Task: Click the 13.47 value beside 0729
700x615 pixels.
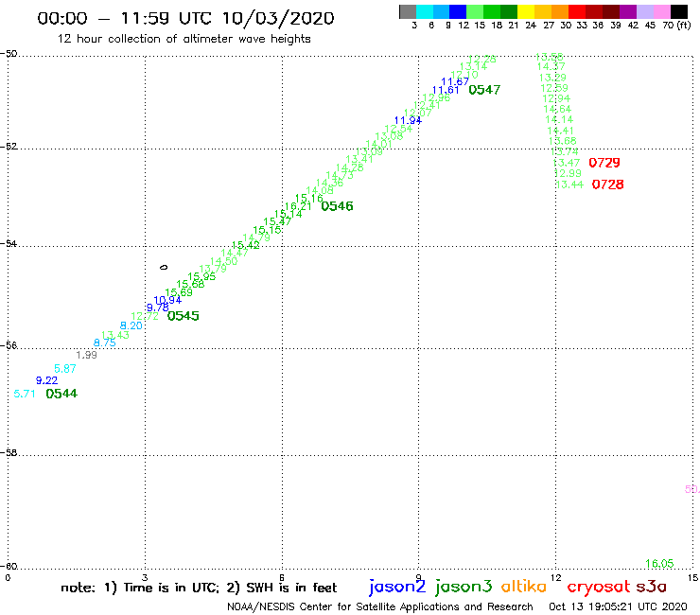Action: pyautogui.click(x=566, y=163)
